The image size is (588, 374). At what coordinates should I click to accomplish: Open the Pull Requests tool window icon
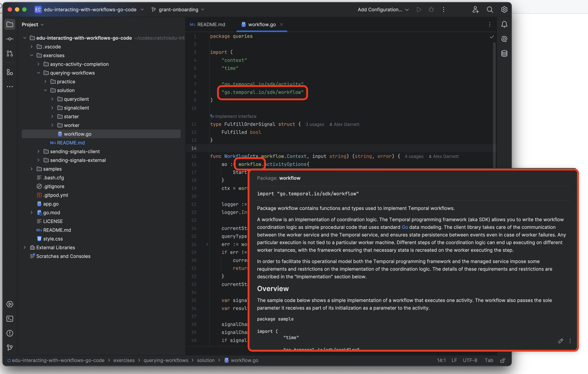[x=10, y=53]
